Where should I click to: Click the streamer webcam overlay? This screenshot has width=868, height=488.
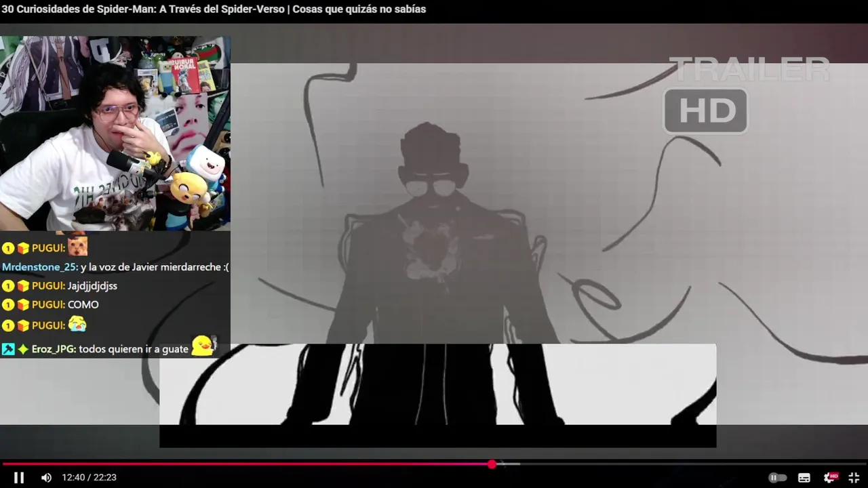[115, 134]
